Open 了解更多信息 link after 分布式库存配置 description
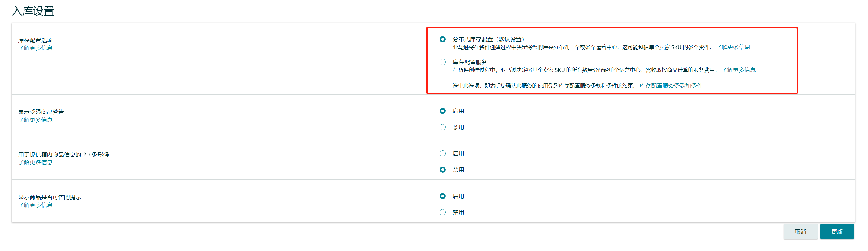The height and width of the screenshot is (251, 868). point(733,47)
